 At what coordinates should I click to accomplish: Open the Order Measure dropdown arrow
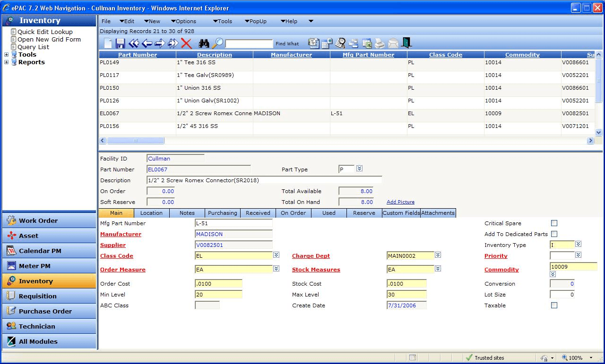pos(277,269)
